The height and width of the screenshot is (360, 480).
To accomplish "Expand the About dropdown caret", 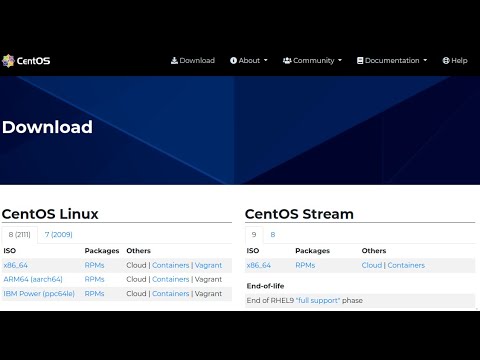I will coord(266,60).
